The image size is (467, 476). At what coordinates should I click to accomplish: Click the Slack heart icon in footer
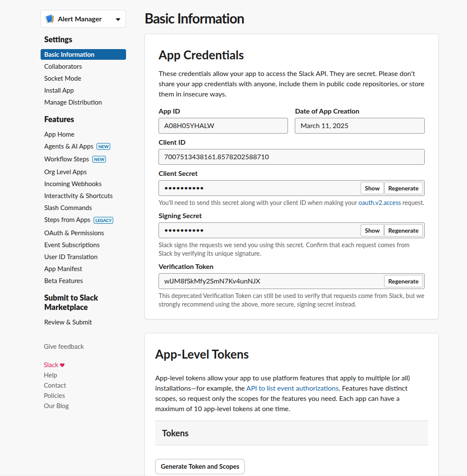pyautogui.click(x=63, y=364)
